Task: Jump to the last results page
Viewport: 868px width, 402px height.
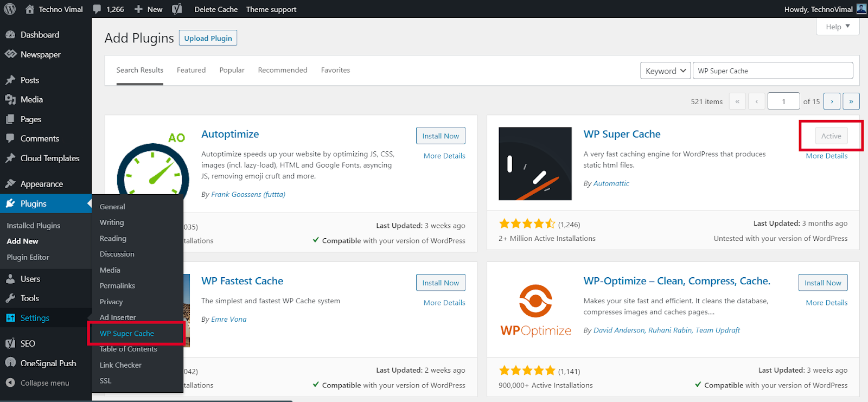Action: 851,101
